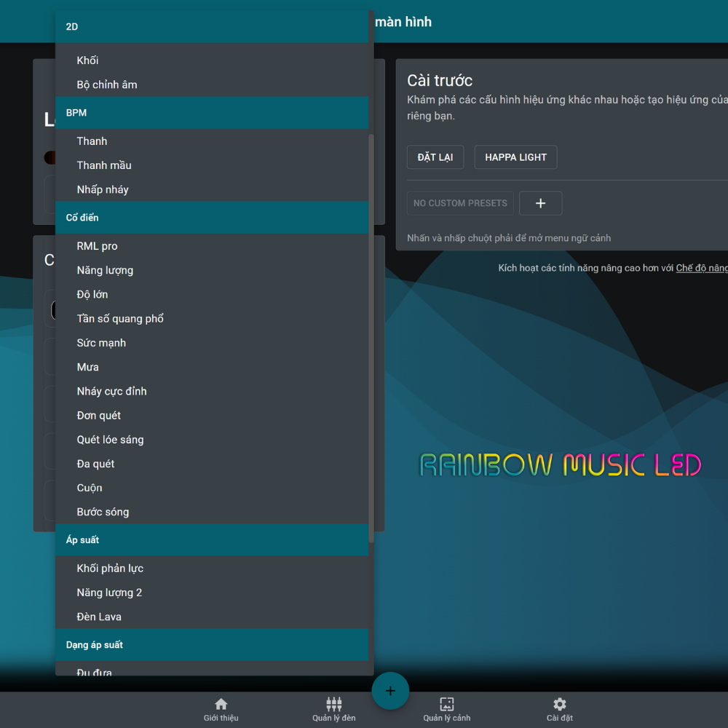728x728 pixels.
Task: Click the round floating add button
Action: point(390,690)
